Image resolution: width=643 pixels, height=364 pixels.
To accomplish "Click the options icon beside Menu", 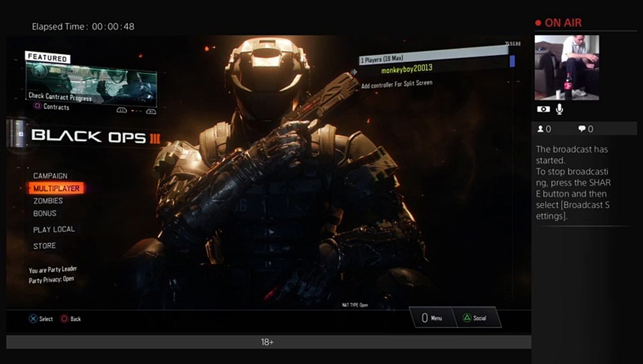I will [x=425, y=318].
